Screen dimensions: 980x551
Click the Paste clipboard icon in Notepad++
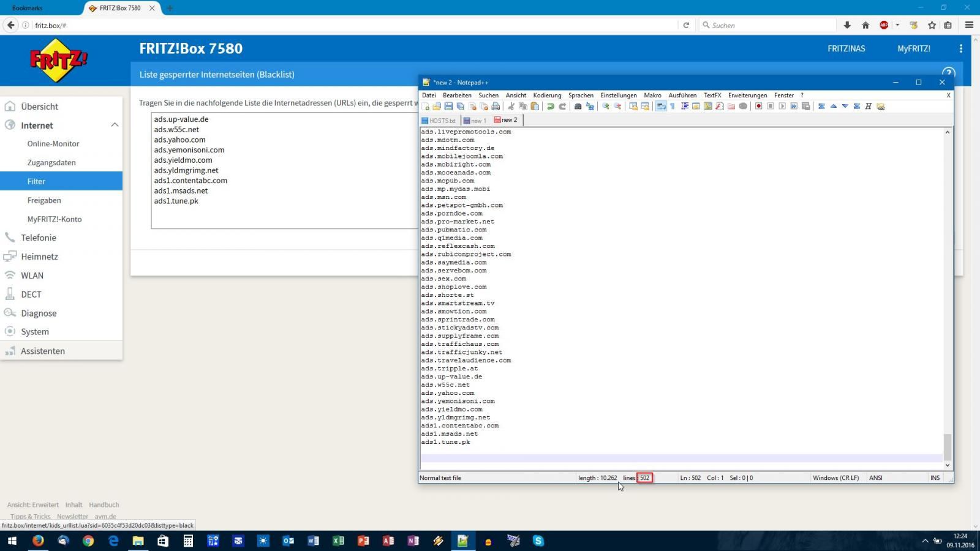535,107
